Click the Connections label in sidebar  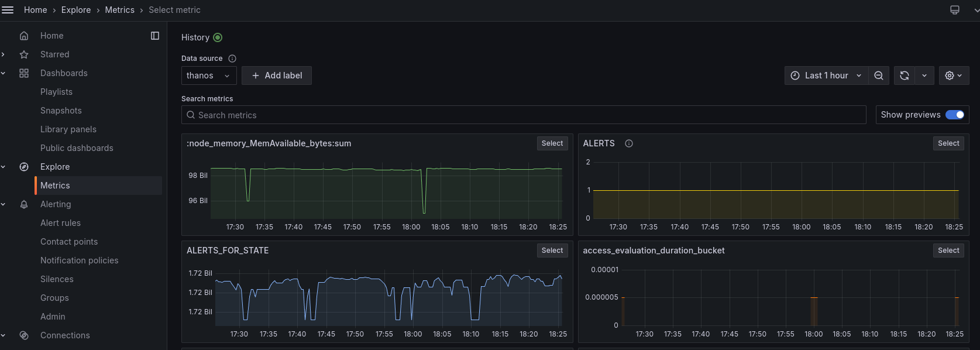[x=65, y=335]
